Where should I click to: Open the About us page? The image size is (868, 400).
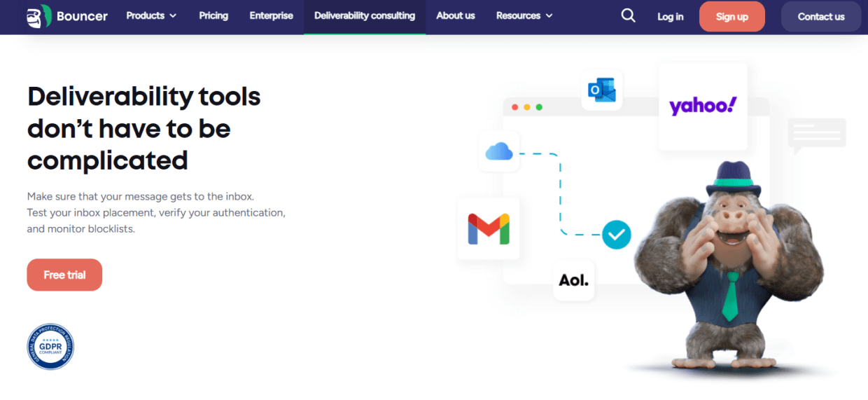pyautogui.click(x=456, y=15)
